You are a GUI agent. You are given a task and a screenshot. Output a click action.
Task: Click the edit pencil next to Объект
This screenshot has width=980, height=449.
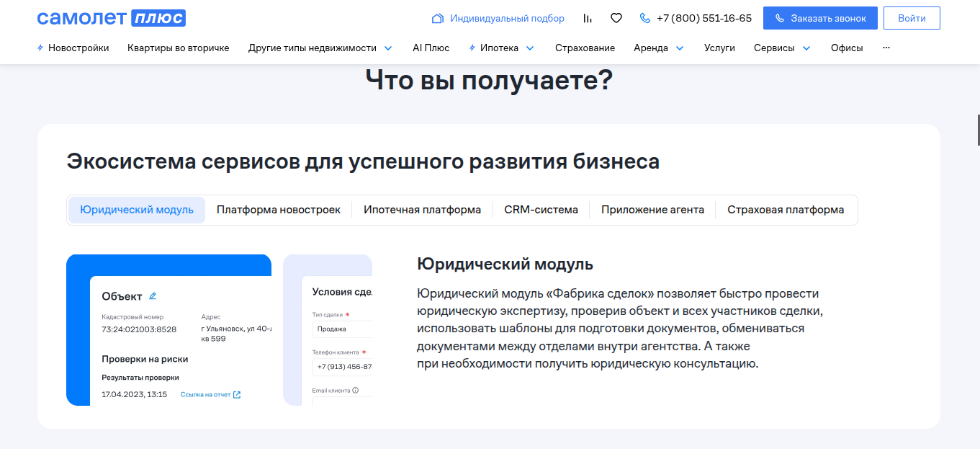click(x=153, y=295)
